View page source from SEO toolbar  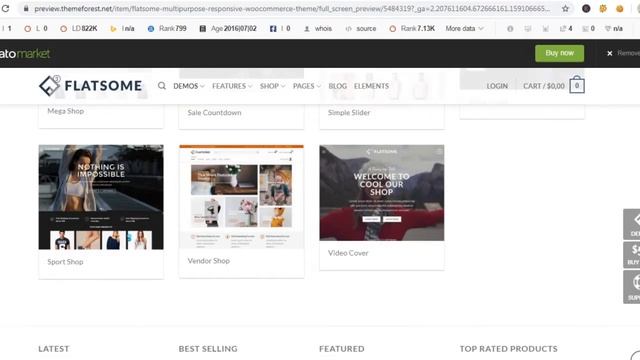click(361, 29)
